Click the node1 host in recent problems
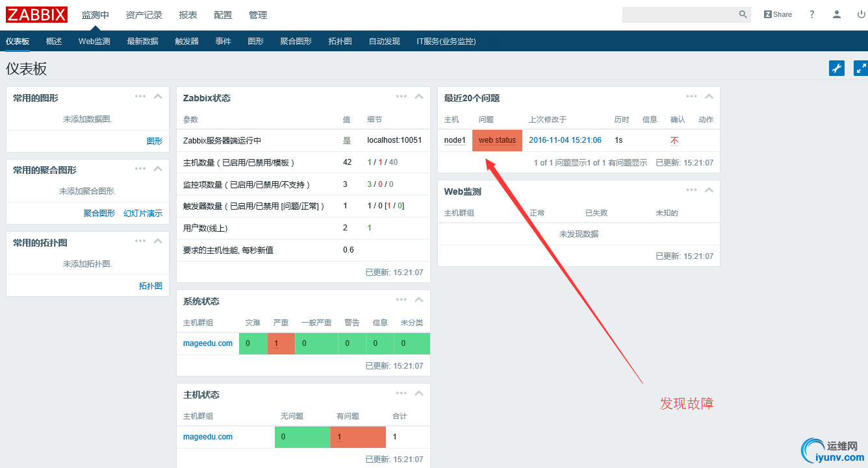868x468 pixels. point(455,140)
